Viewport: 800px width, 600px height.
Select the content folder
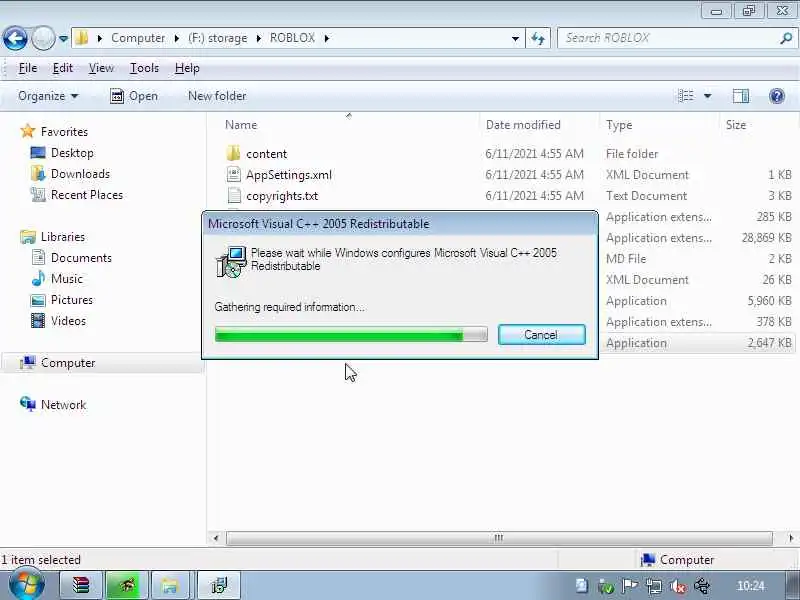[266, 154]
